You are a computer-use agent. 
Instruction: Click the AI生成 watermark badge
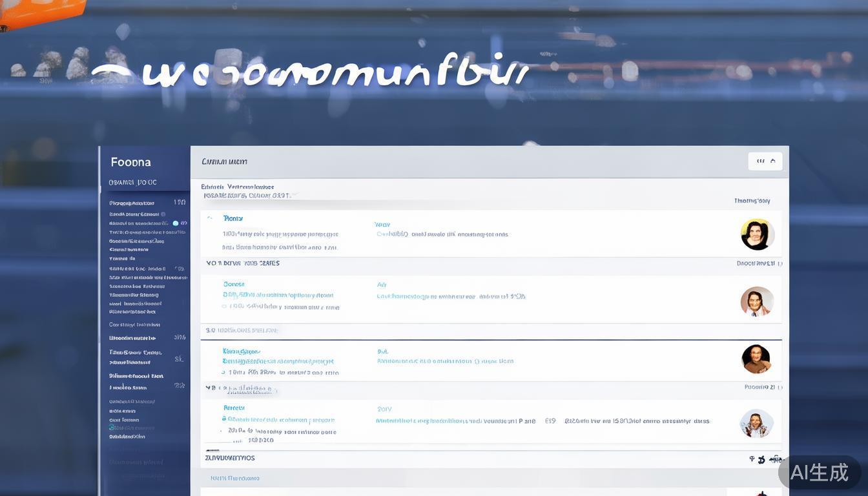point(819,472)
